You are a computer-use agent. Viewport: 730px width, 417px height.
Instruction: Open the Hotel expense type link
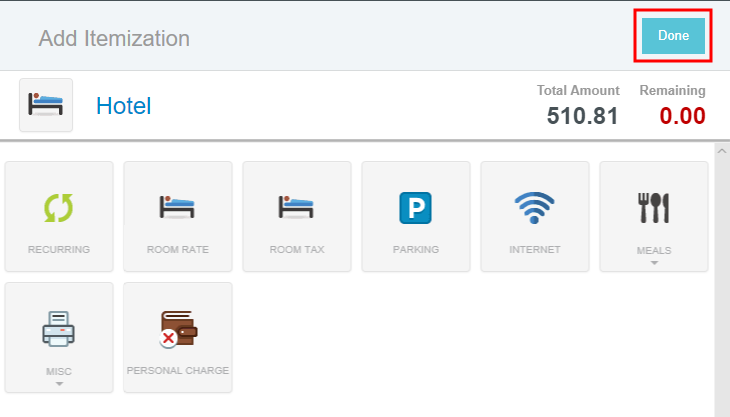click(123, 105)
